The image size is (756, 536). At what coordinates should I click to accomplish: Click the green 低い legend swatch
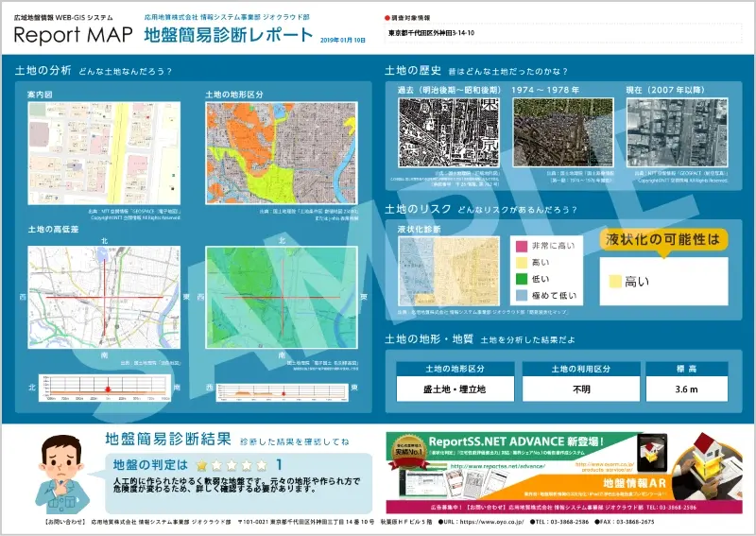pyautogui.click(x=519, y=279)
